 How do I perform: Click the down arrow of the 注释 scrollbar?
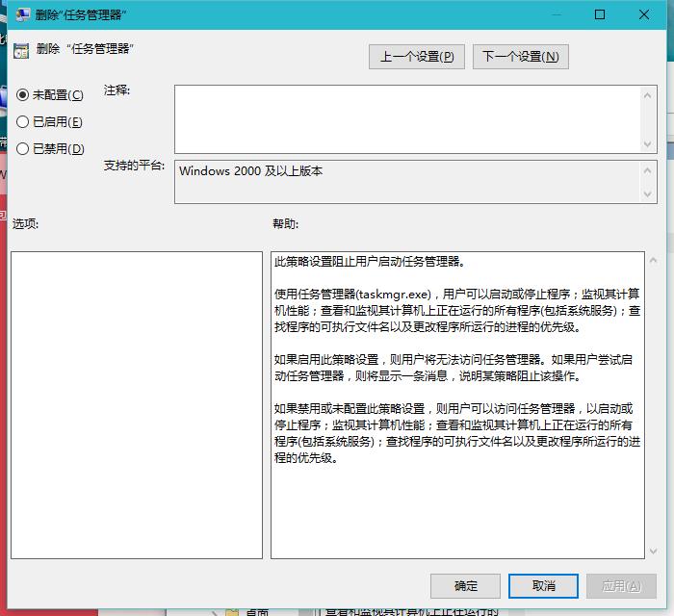(648, 143)
